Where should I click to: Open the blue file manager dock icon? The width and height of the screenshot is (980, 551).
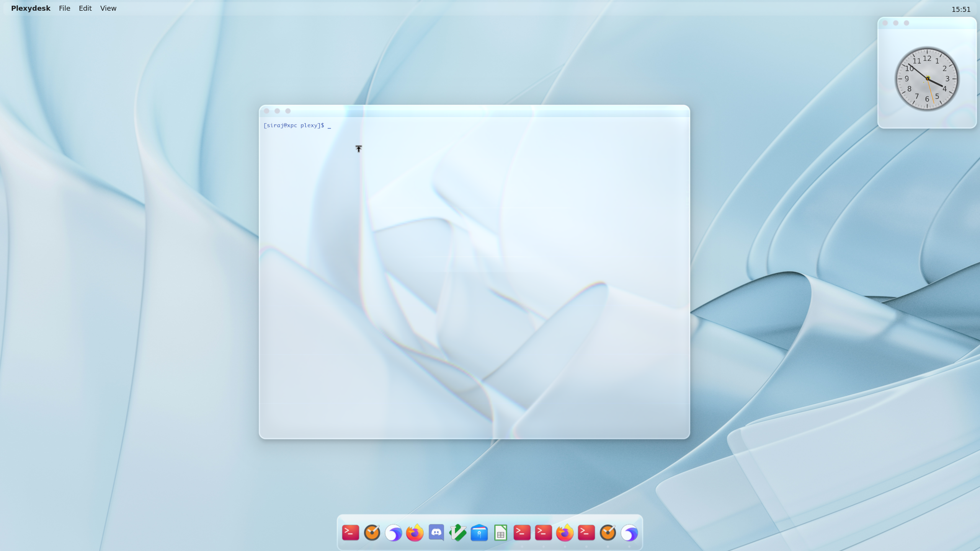[x=479, y=533]
